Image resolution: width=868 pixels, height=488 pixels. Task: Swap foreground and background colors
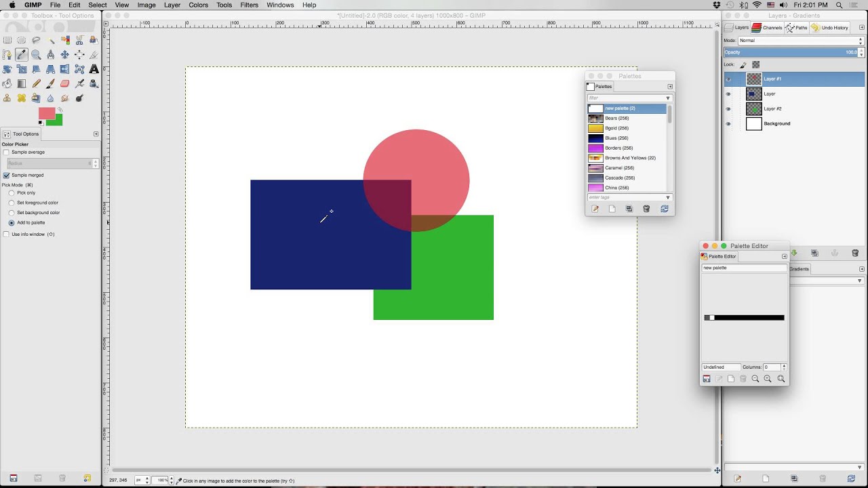[x=60, y=110]
